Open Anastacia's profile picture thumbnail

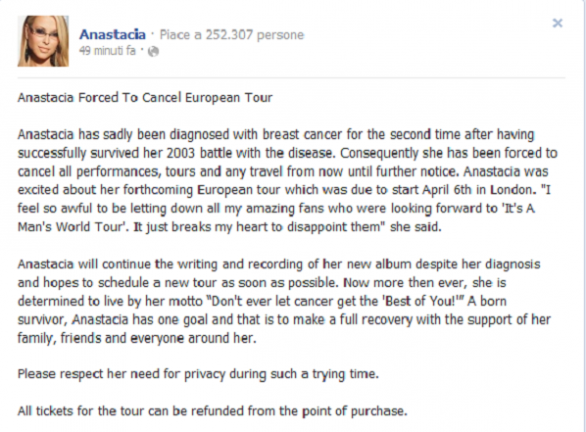click(43, 41)
